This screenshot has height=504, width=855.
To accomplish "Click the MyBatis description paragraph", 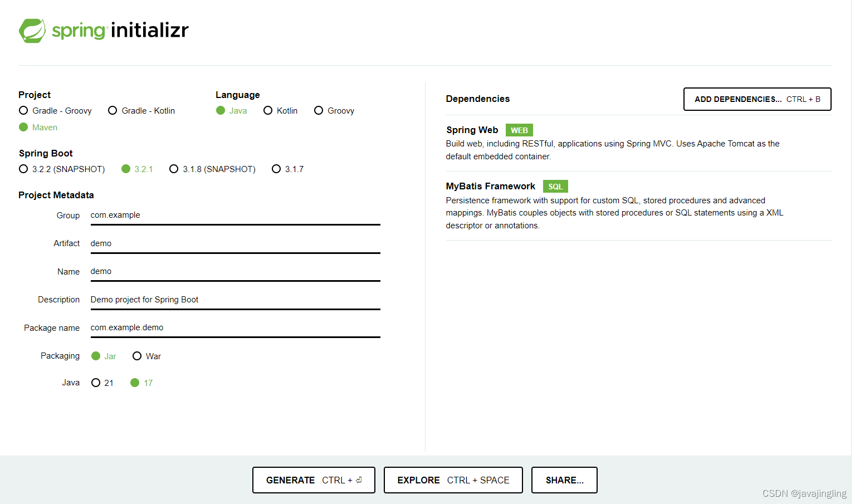I will [615, 213].
